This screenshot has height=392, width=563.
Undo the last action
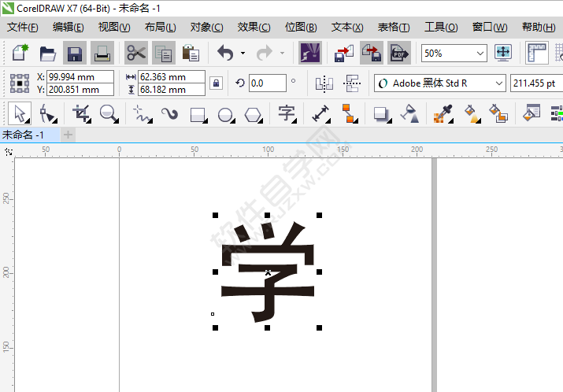(x=225, y=53)
